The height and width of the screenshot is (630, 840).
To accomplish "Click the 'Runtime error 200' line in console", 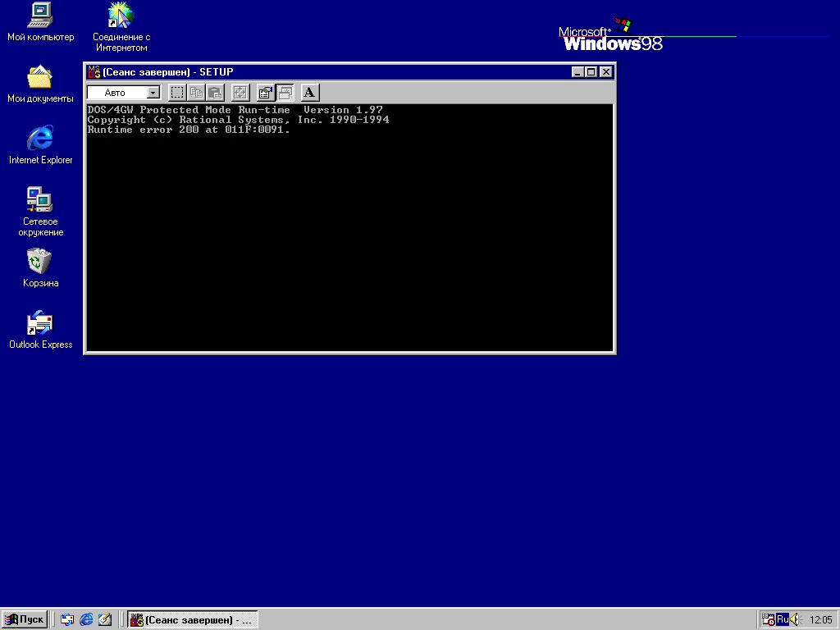I will coord(189,130).
